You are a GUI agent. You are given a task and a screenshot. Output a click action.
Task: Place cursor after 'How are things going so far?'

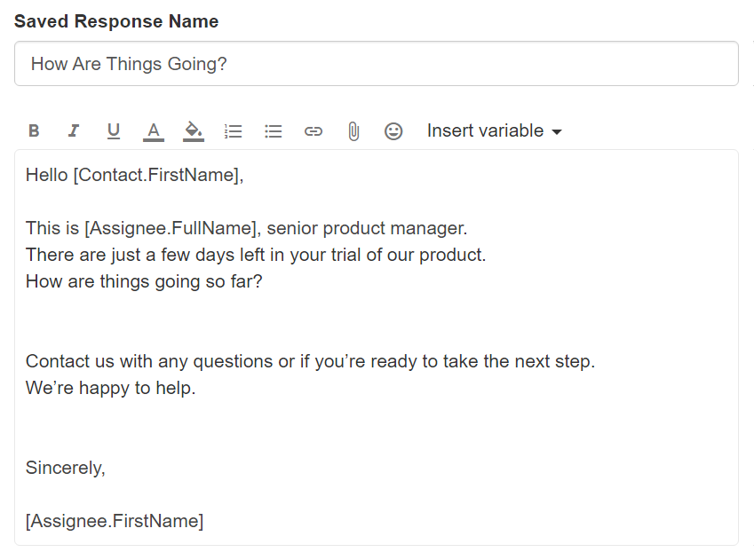coord(265,281)
